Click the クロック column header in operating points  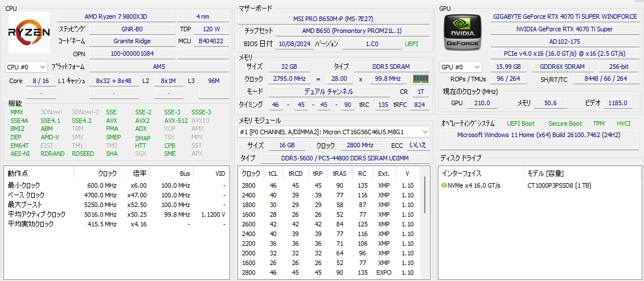coord(107,173)
